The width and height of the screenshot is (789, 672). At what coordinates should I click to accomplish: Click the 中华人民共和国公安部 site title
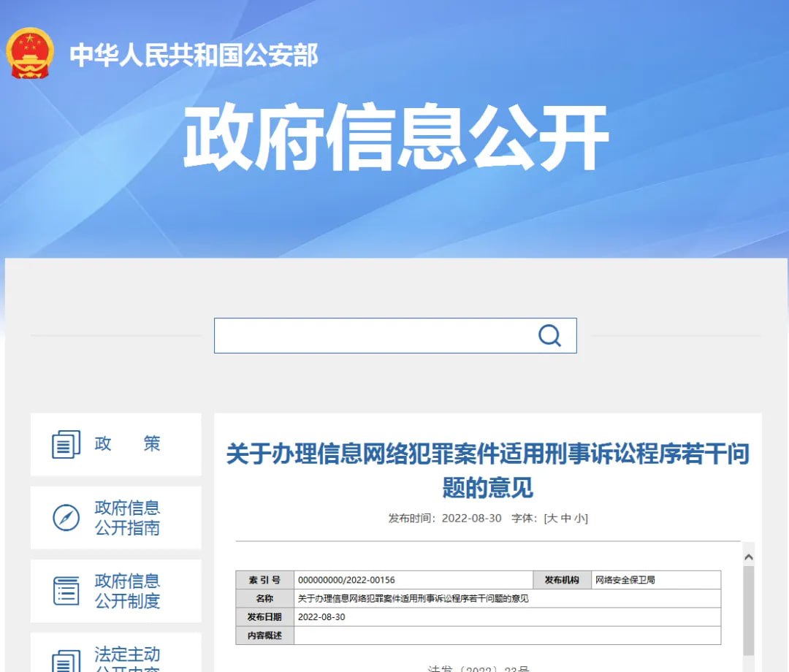(194, 56)
